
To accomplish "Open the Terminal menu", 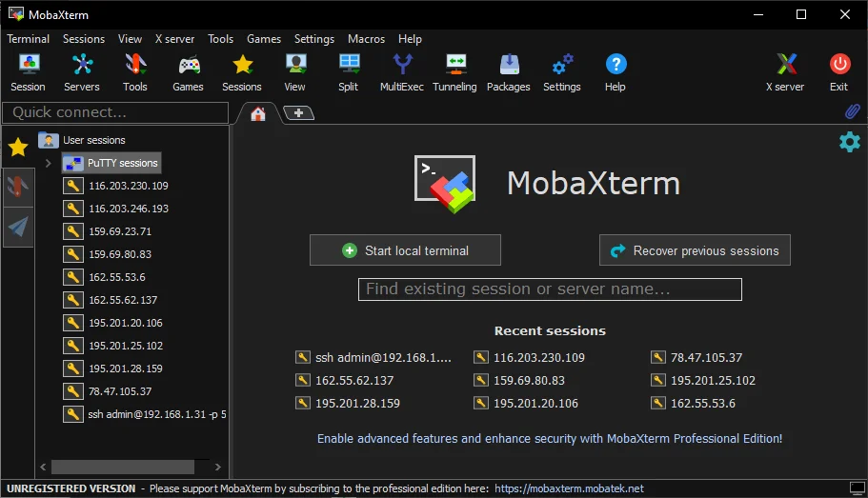I will pos(29,39).
